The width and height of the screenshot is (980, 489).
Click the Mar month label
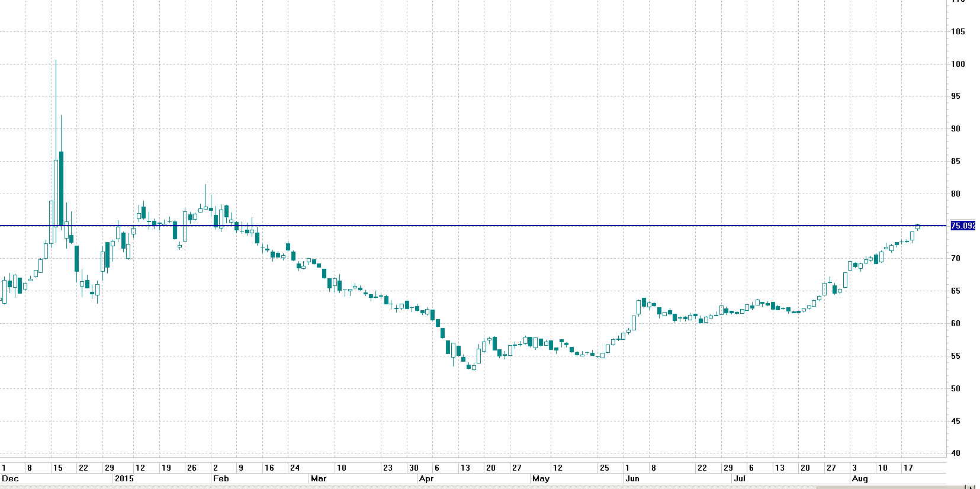[319, 478]
